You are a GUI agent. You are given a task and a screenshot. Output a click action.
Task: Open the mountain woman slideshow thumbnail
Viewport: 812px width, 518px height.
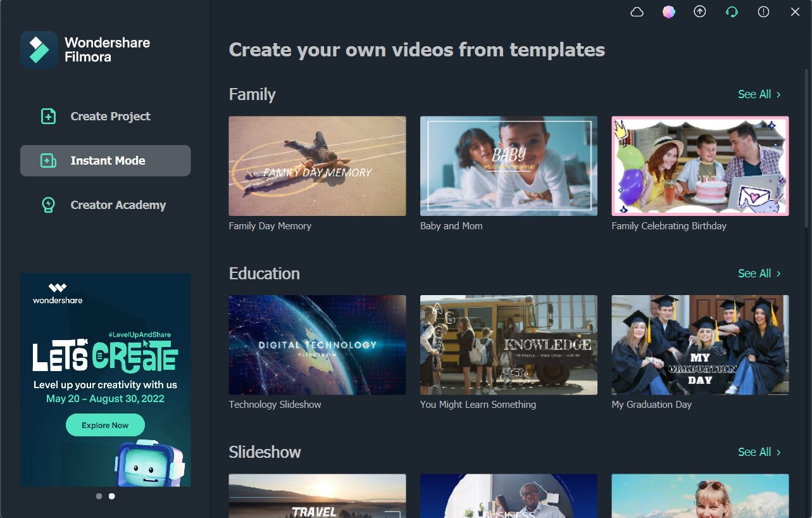(700, 496)
